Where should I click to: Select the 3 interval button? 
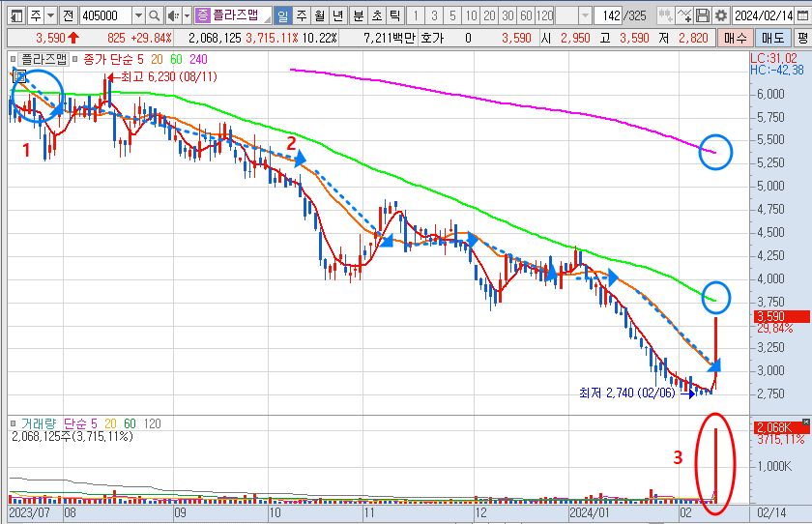click(x=434, y=16)
